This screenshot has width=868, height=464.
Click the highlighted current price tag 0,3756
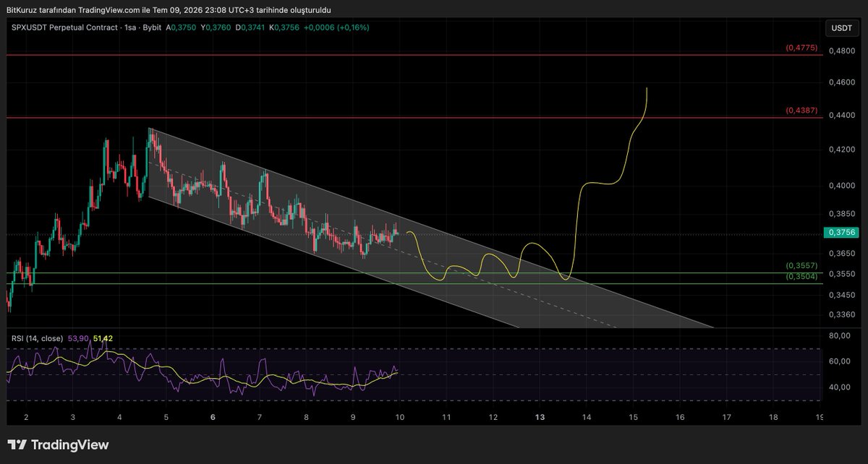841,233
